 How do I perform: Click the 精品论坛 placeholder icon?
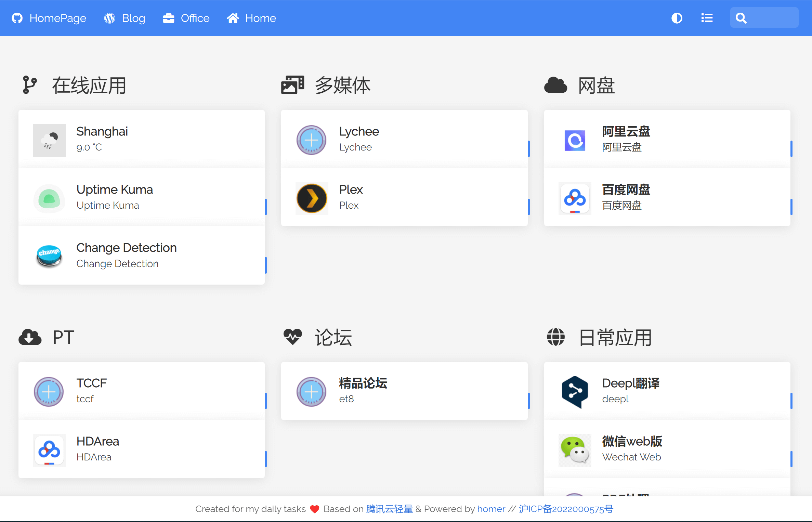311,392
